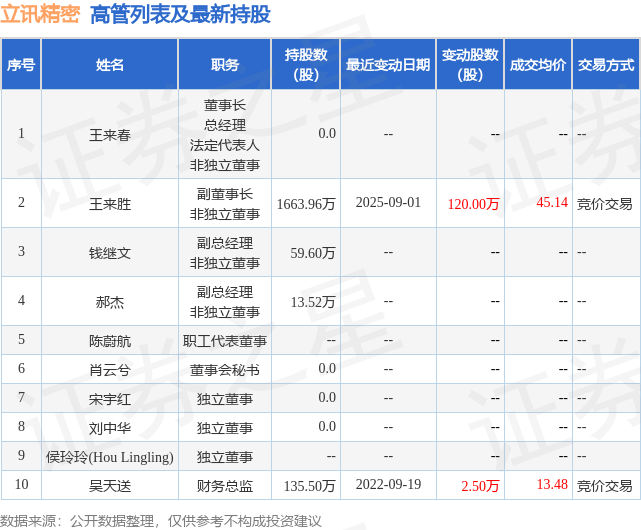Click the name 侯玲玲(Hou Lingling)
This screenshot has height=530, width=641.
point(110,457)
